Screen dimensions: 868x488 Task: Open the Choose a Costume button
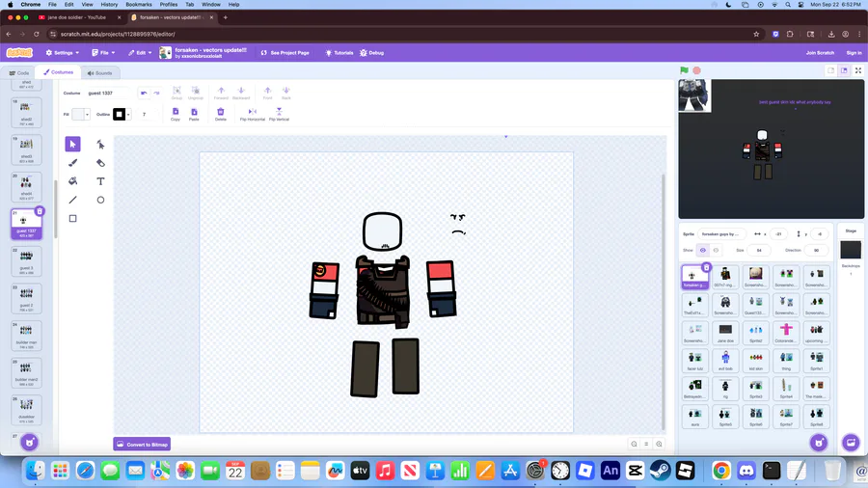29,442
